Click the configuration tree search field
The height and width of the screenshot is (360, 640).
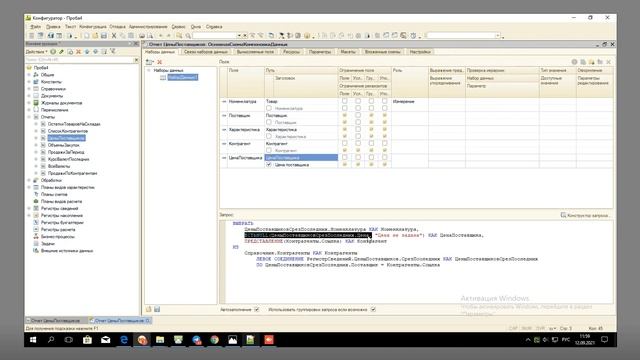[79, 60]
